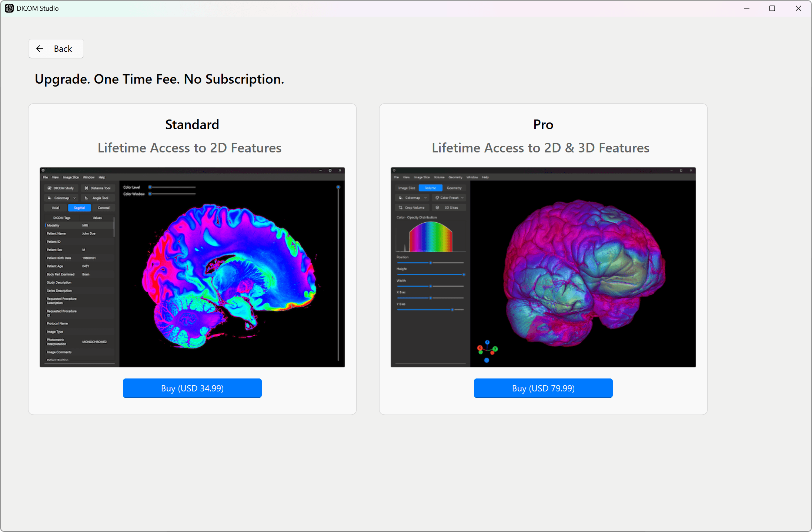Buy Pro edition for USD 79.99
Screen dimensions: 812x532
point(543,388)
